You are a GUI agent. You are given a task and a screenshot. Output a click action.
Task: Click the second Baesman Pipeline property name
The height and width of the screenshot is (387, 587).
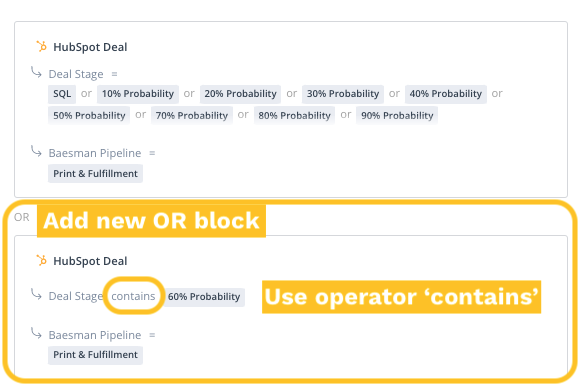[95, 335]
